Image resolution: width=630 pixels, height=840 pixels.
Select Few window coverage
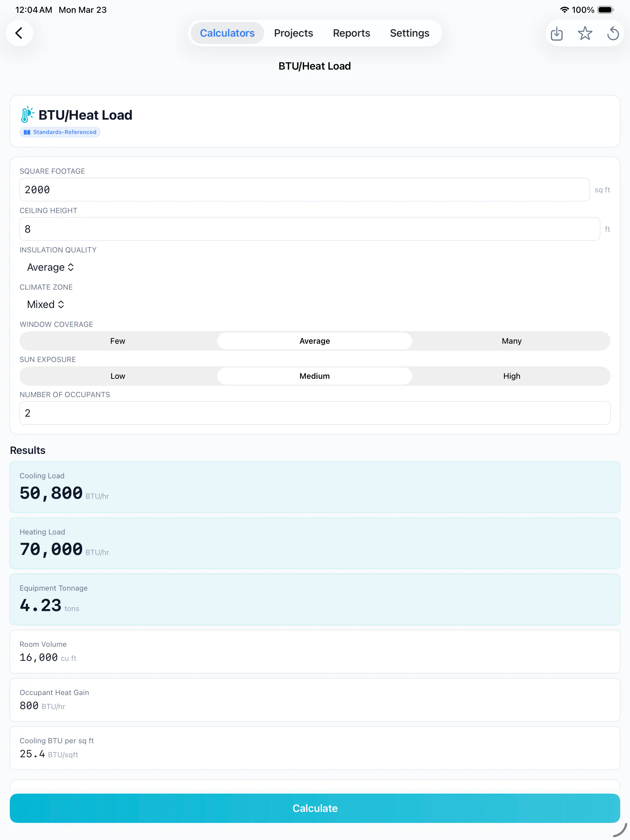click(x=118, y=341)
